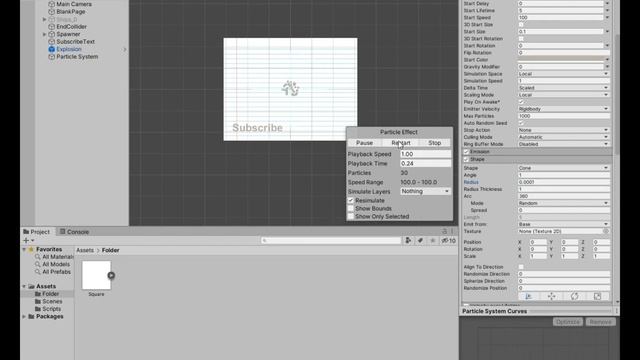Select the shape rotate gizmo tool
Viewport: 640px width, 360px height.
coord(574,296)
